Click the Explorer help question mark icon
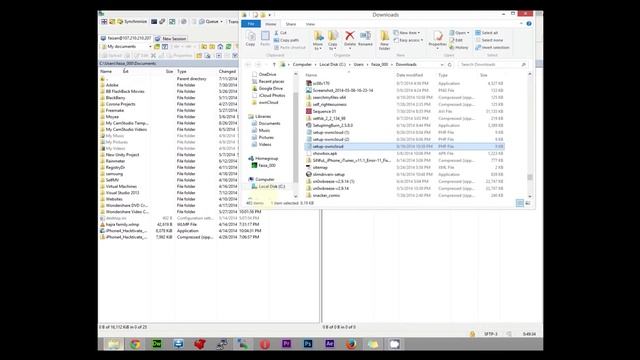Image resolution: width=640 pixels, height=360 pixels. 529,24
